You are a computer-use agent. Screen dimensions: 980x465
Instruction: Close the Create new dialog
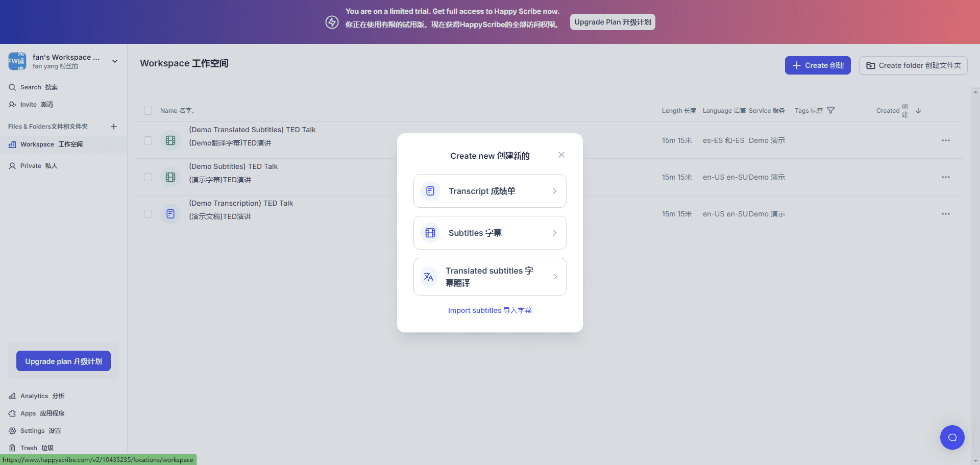point(561,155)
